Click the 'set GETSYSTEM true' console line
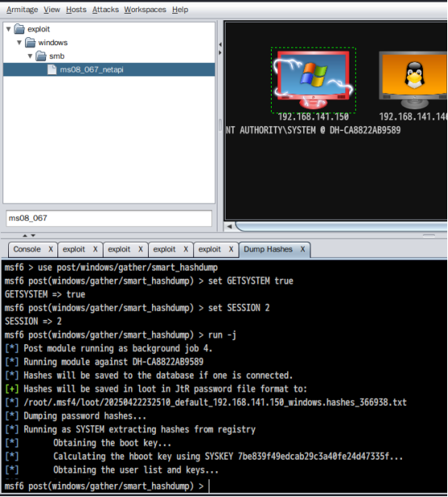This screenshot has height=497, width=448. tap(149, 281)
